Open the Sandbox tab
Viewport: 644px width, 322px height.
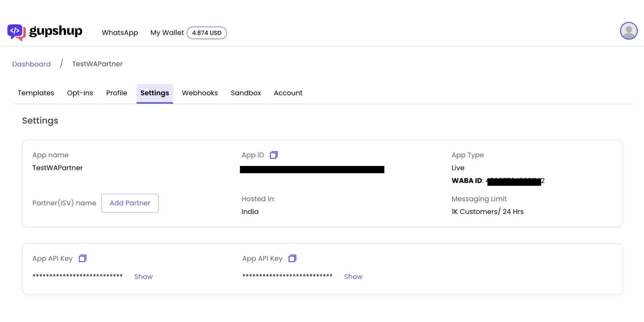coord(246,93)
